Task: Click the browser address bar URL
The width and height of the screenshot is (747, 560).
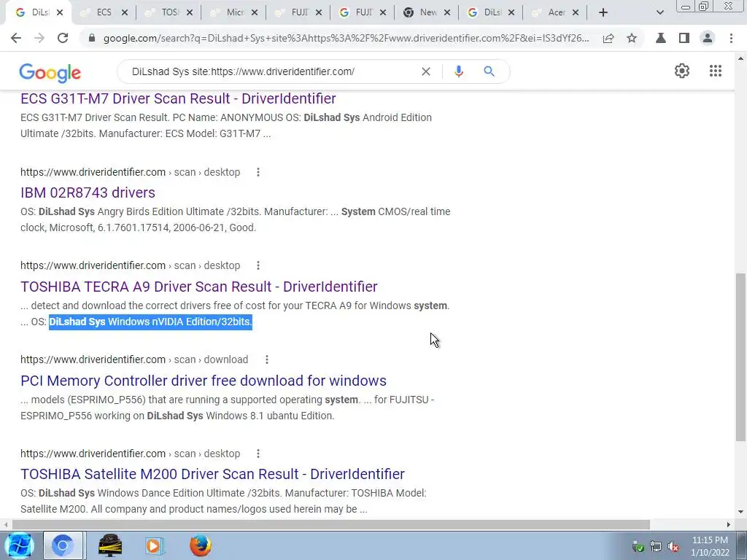Action: [x=346, y=38]
